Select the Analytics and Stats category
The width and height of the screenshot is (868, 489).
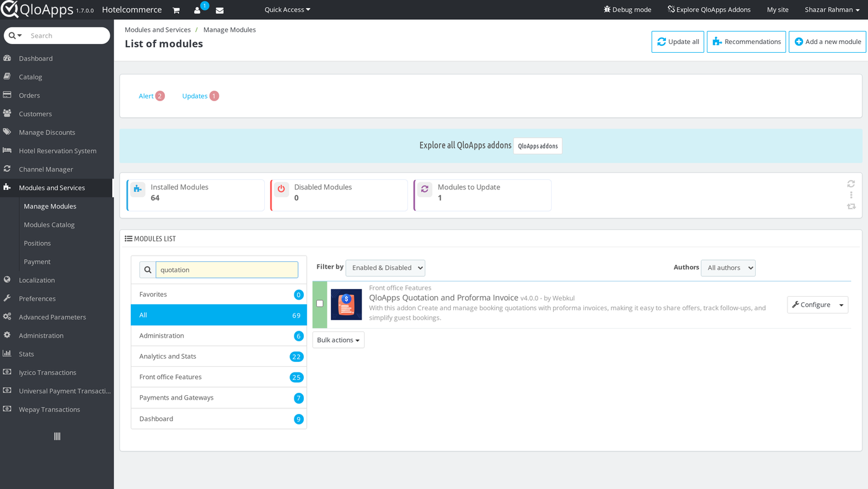coord(219,356)
